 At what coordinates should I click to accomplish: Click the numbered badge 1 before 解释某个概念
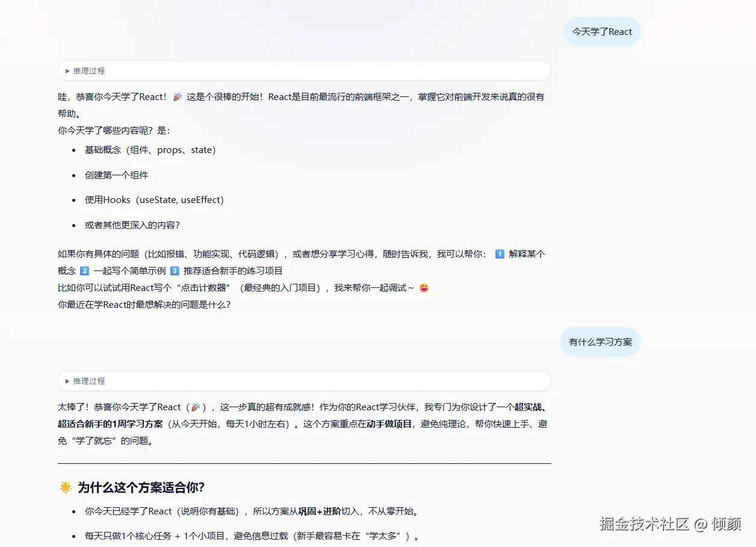pyautogui.click(x=500, y=254)
